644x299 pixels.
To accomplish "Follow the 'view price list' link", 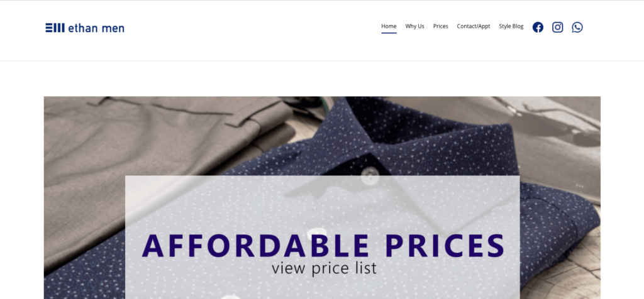I will point(324,268).
